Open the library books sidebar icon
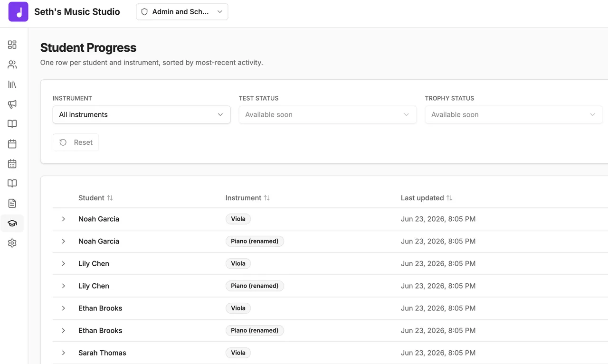Viewport: 608px width, 364px height. (x=12, y=84)
